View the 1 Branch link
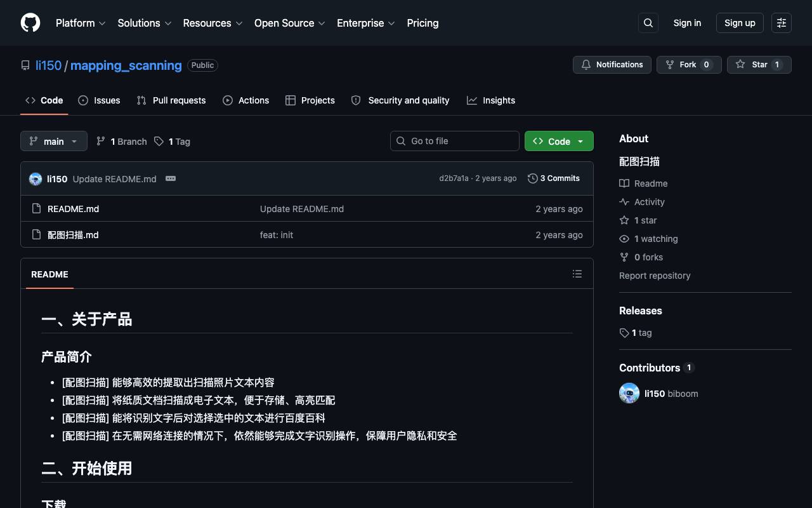The image size is (812, 508). click(121, 142)
